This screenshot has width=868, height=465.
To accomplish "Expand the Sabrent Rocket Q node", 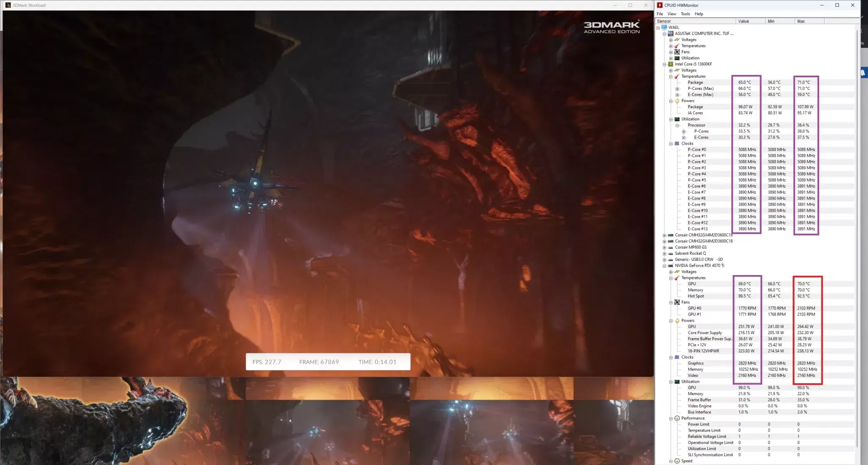I will click(x=664, y=253).
